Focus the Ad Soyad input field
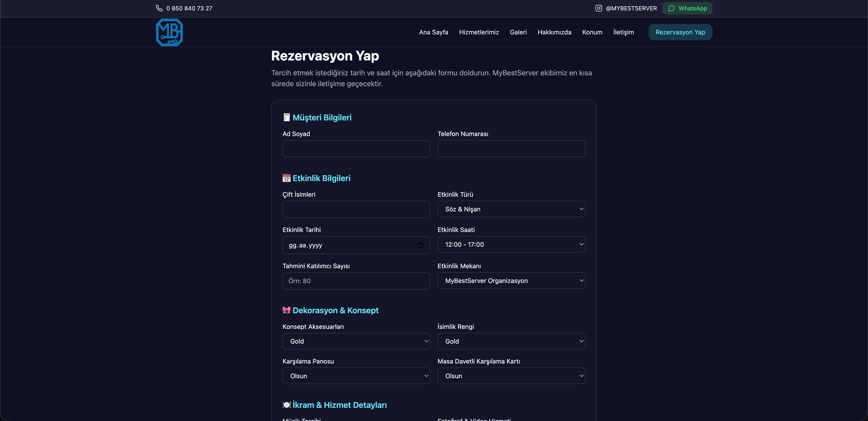 click(356, 149)
